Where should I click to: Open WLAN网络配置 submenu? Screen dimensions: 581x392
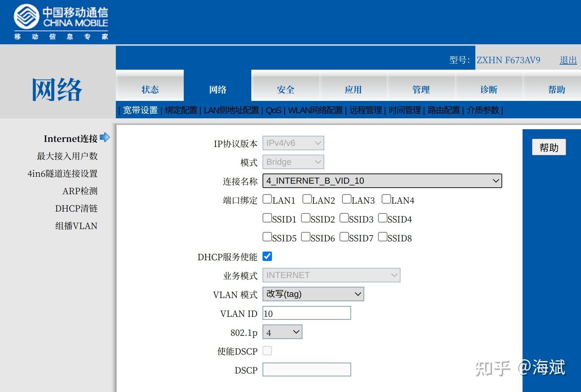click(315, 110)
